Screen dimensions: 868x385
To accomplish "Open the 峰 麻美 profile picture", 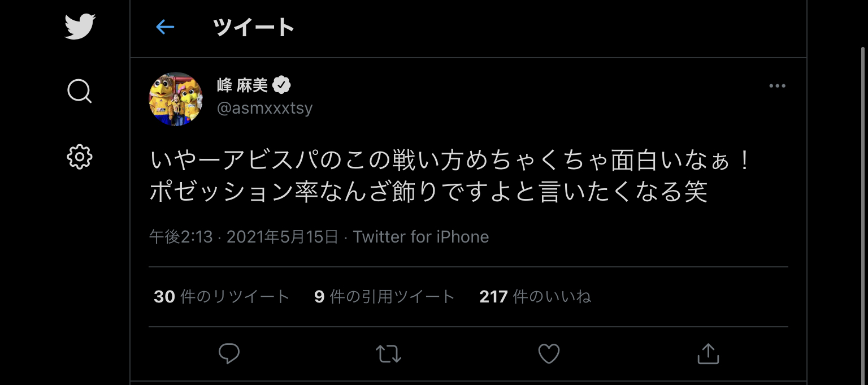I will tap(176, 99).
